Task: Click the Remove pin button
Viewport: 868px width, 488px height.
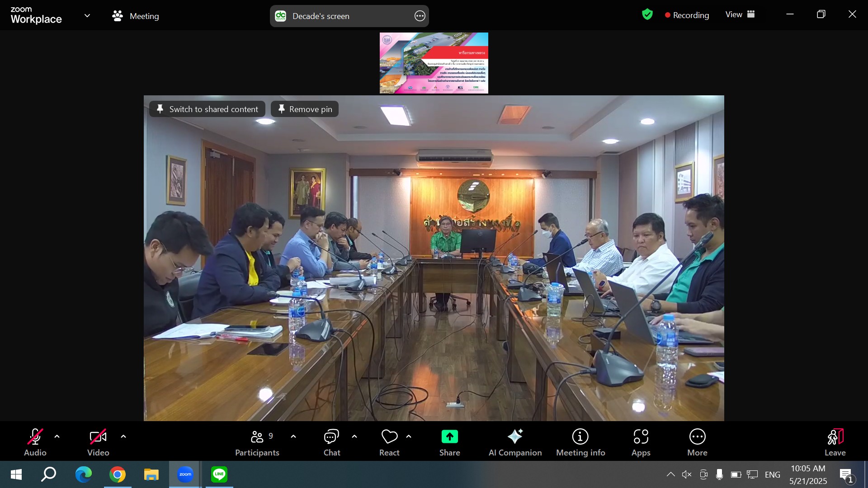Action: tap(305, 109)
